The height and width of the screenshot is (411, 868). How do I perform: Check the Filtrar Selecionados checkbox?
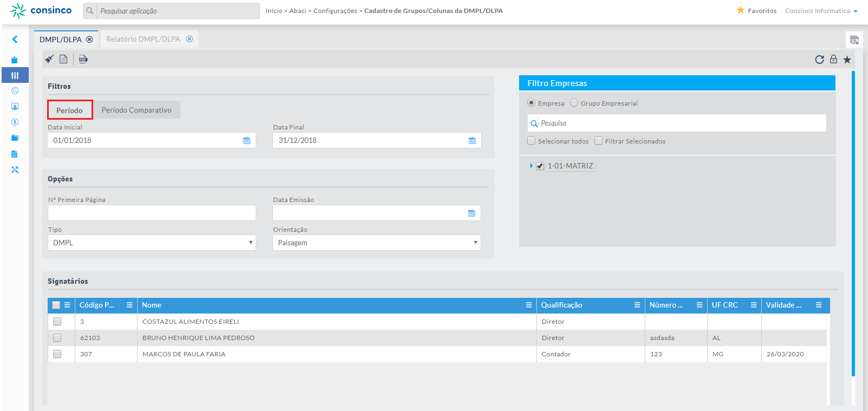click(599, 141)
